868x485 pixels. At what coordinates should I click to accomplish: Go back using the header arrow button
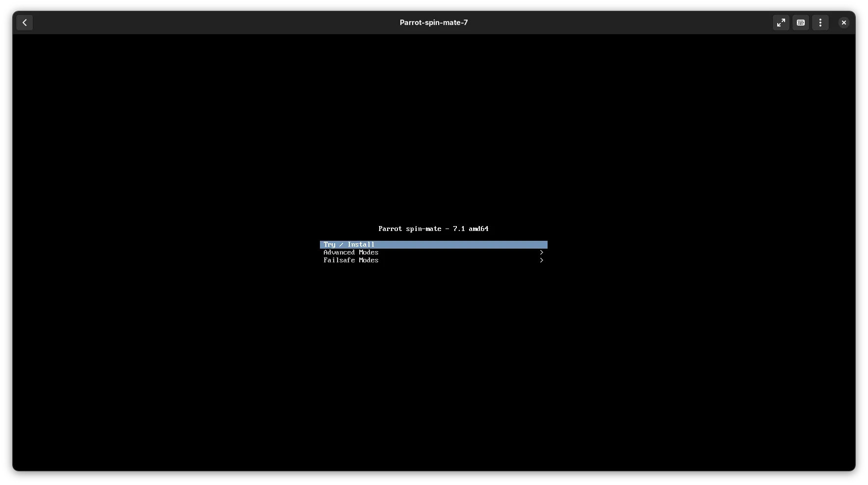[x=25, y=23]
